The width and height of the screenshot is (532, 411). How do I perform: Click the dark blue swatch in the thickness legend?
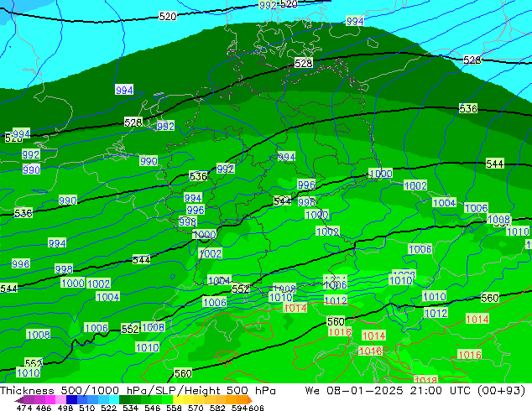pos(71,400)
